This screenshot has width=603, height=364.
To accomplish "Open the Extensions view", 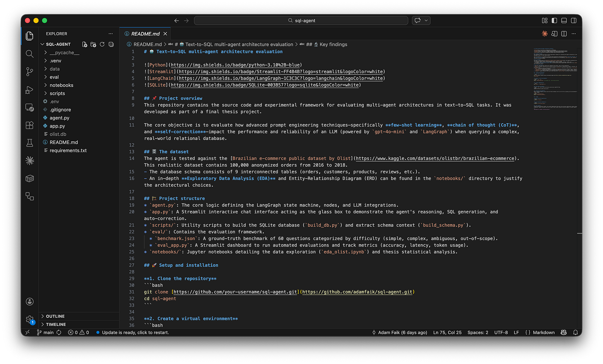I will [x=29, y=125].
